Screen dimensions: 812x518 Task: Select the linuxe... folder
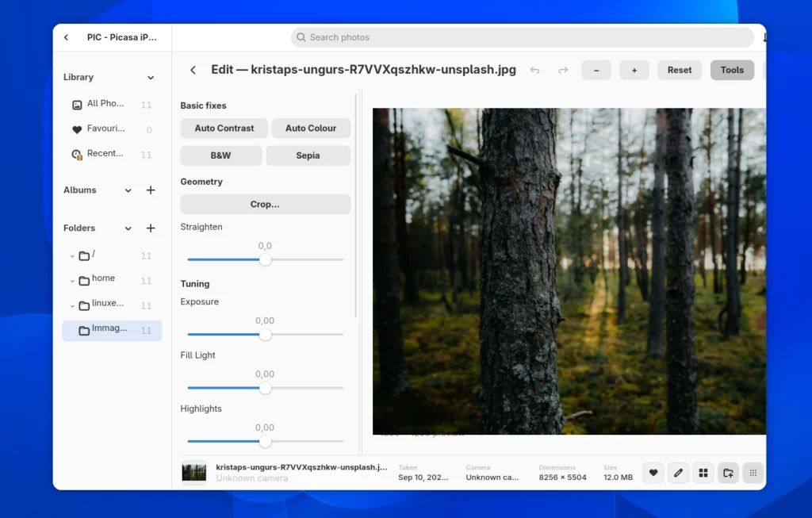pyautogui.click(x=111, y=305)
